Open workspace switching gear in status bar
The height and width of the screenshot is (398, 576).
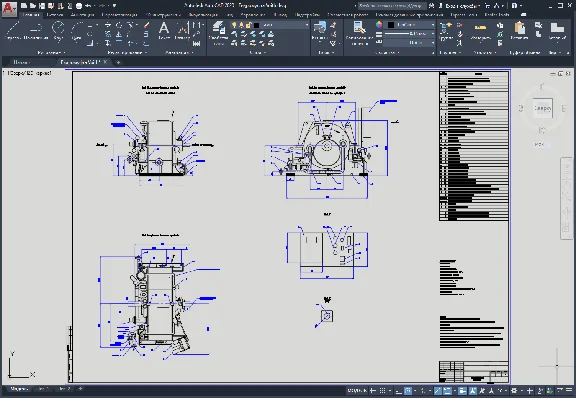coord(514,391)
